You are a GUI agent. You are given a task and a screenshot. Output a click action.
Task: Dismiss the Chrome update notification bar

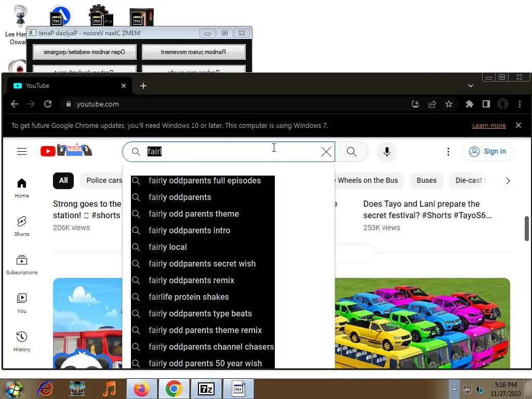[518, 125]
